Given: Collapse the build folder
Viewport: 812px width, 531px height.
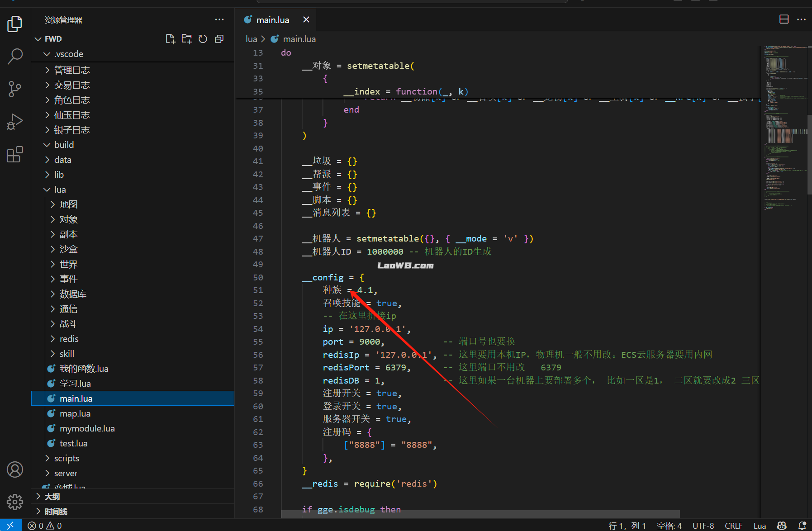Looking at the screenshot, I should click(133, 145).
